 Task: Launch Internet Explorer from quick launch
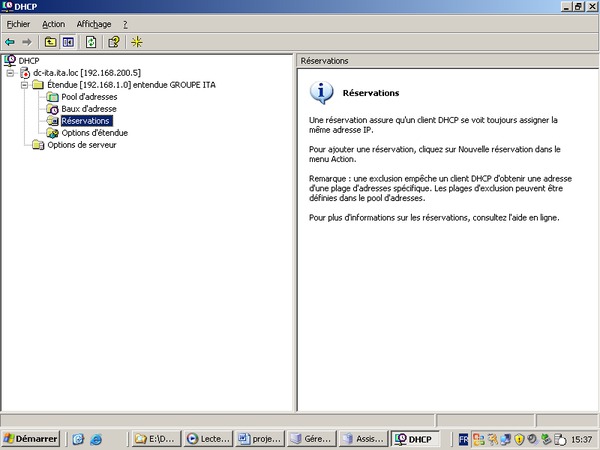tap(96, 438)
